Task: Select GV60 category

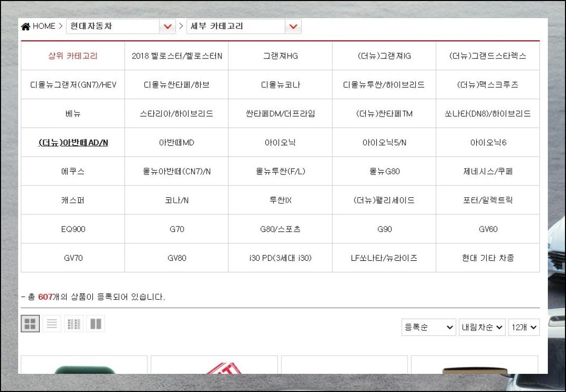Action: click(x=488, y=229)
